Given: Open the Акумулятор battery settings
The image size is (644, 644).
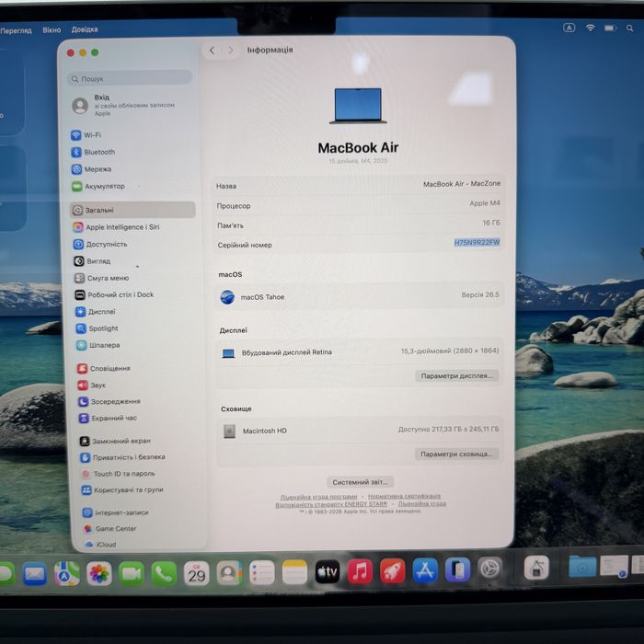Looking at the screenshot, I should point(98,187).
